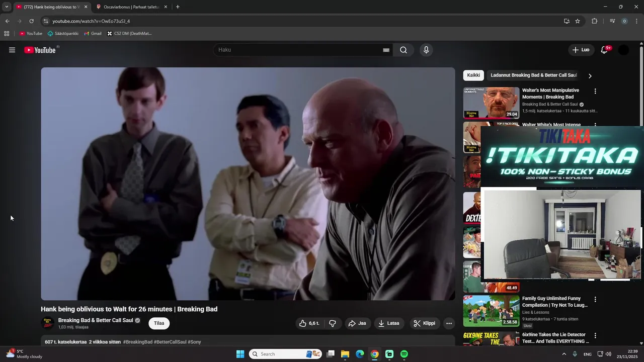This screenshot has height=362, width=644.
Task: Switch to the Hank being oblivious tab
Action: point(51,7)
